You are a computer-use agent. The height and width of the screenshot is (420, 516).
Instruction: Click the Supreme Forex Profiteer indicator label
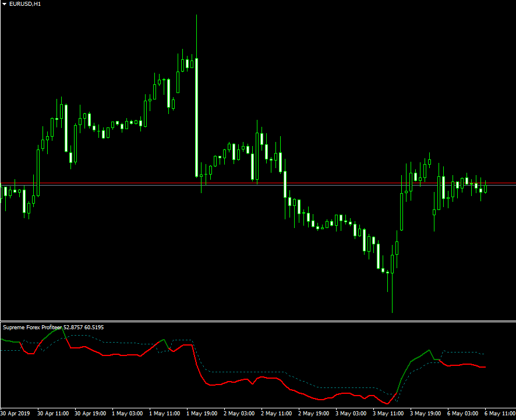click(x=33, y=328)
